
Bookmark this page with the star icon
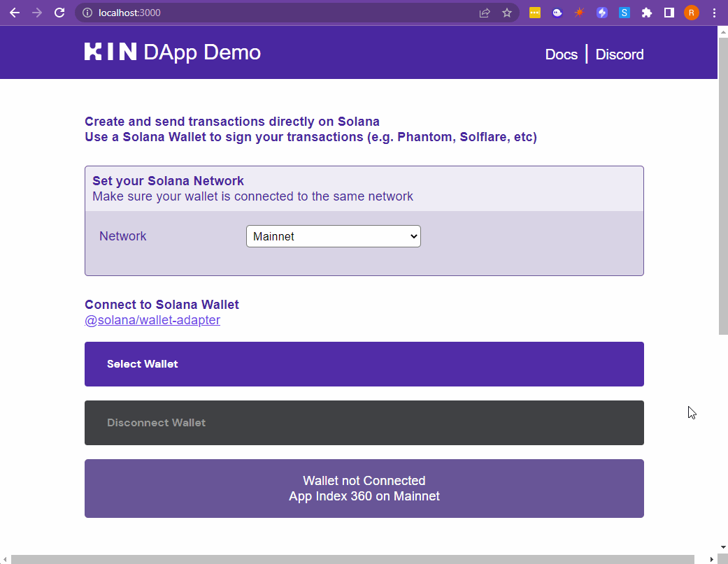point(507,13)
